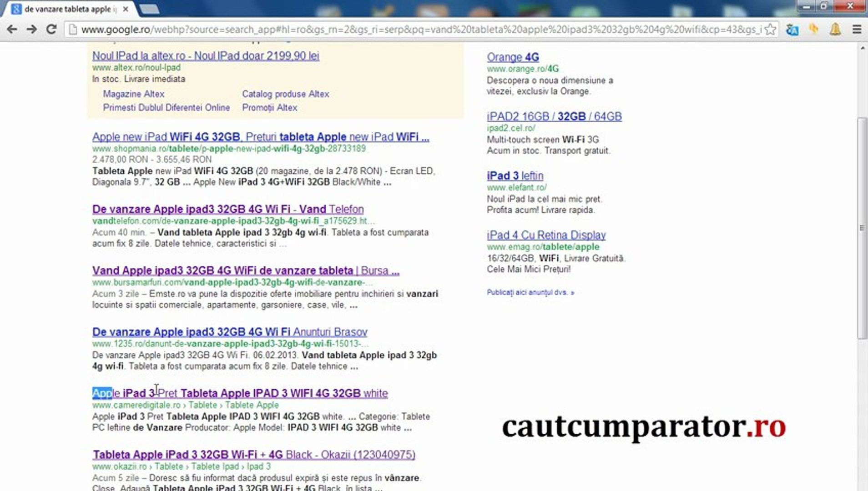Open 'Primesti Dublul Diferentei Online' sitelink
Screen dimensions: 868x491
coord(166,108)
